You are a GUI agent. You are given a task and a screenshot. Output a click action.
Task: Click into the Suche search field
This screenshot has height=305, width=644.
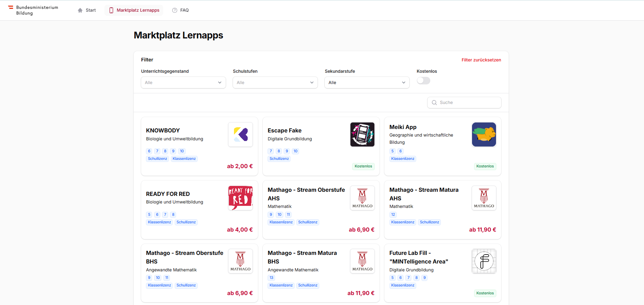(x=464, y=103)
